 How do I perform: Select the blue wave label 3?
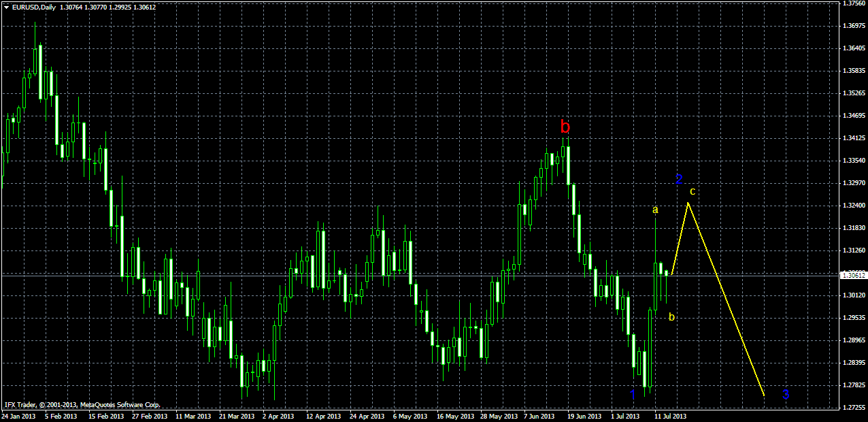coord(786,393)
